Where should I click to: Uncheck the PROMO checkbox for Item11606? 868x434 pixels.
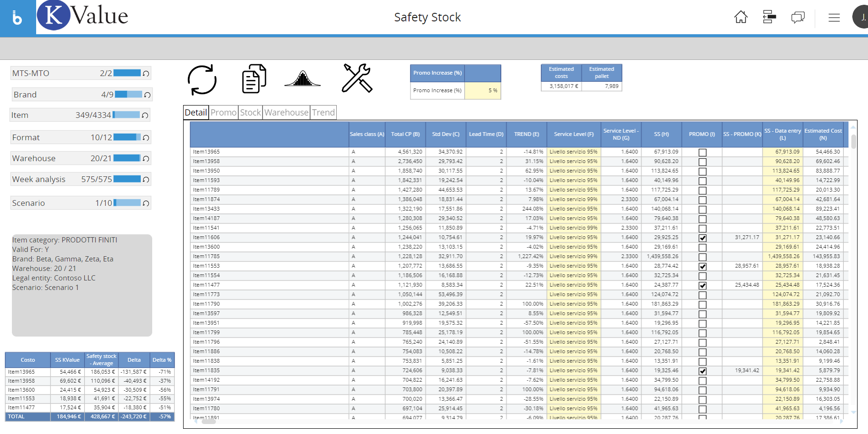702,238
